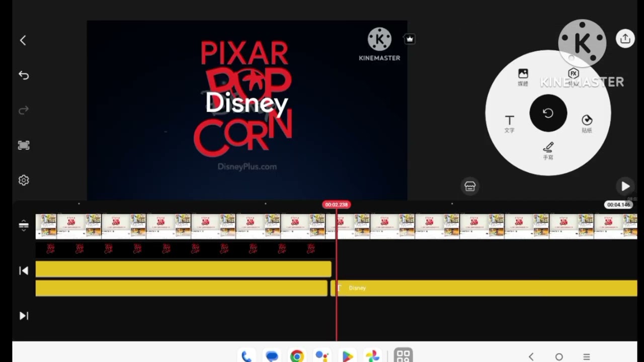
Task: Open the Messages app in taskbar
Action: pyautogui.click(x=272, y=356)
